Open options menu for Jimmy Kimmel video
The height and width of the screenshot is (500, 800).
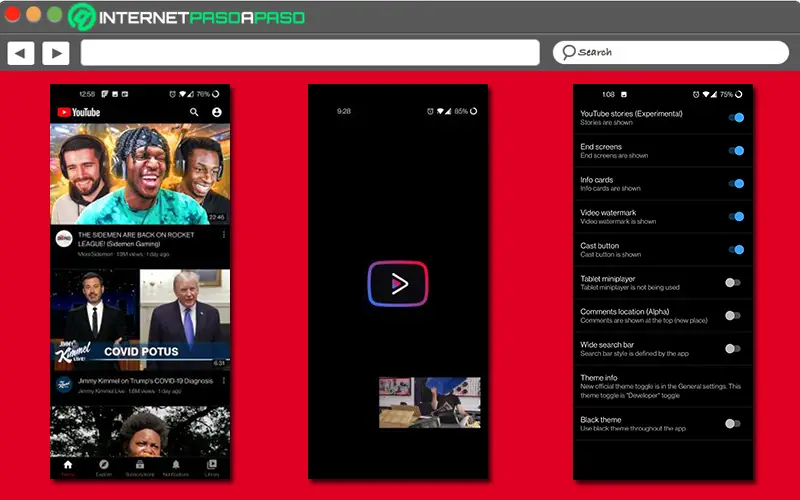click(223, 381)
